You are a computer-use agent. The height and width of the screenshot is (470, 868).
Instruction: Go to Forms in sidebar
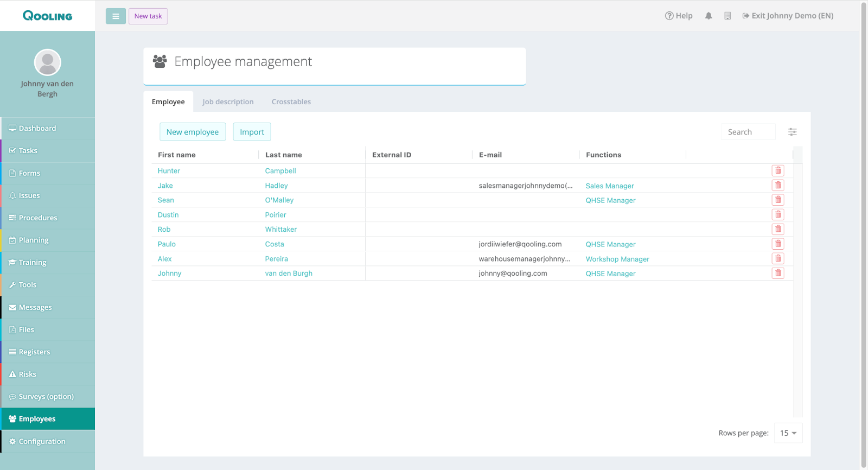pyautogui.click(x=48, y=173)
